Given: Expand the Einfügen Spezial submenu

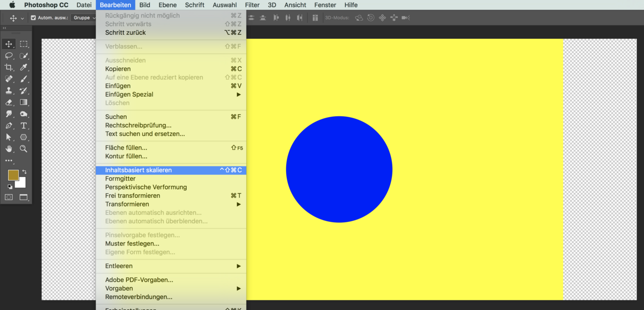Looking at the screenshot, I should (x=171, y=94).
